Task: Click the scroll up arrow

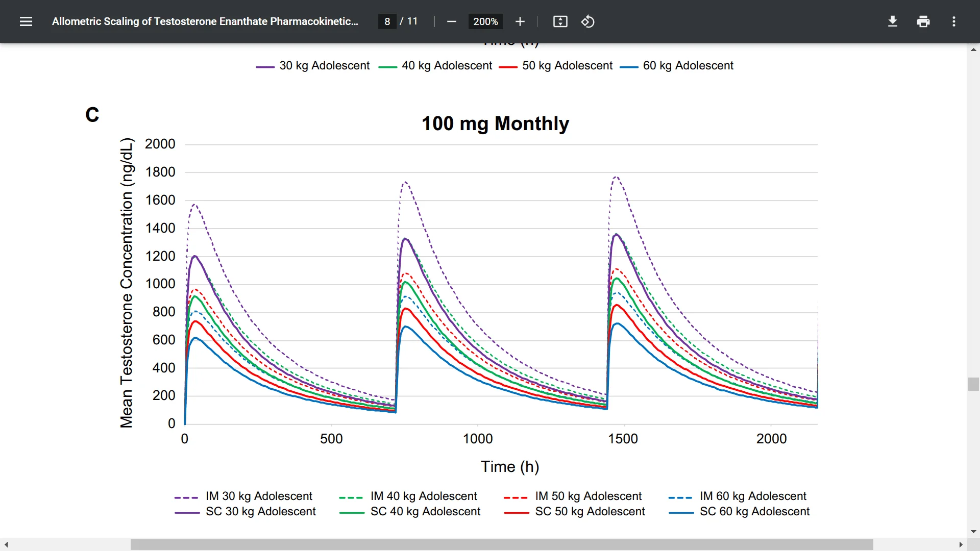Action: click(973, 49)
